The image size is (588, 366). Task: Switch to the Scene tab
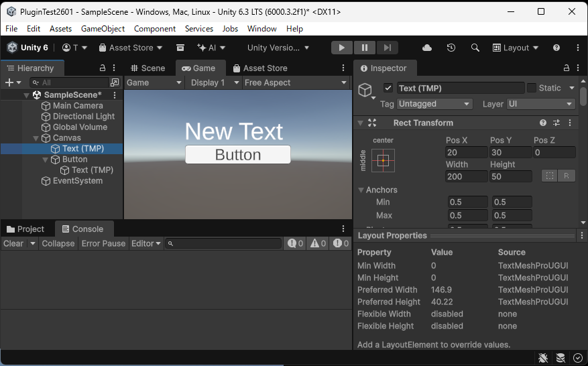pyautogui.click(x=148, y=68)
